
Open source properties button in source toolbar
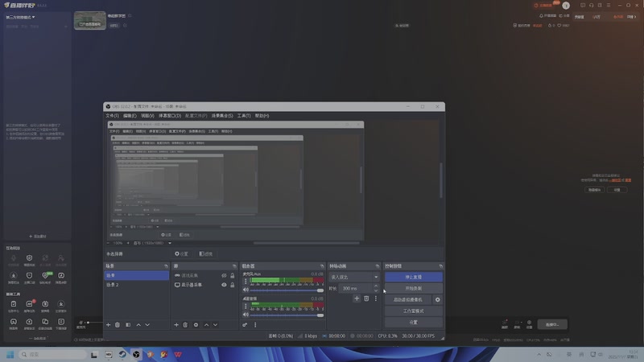pyautogui.click(x=182, y=254)
